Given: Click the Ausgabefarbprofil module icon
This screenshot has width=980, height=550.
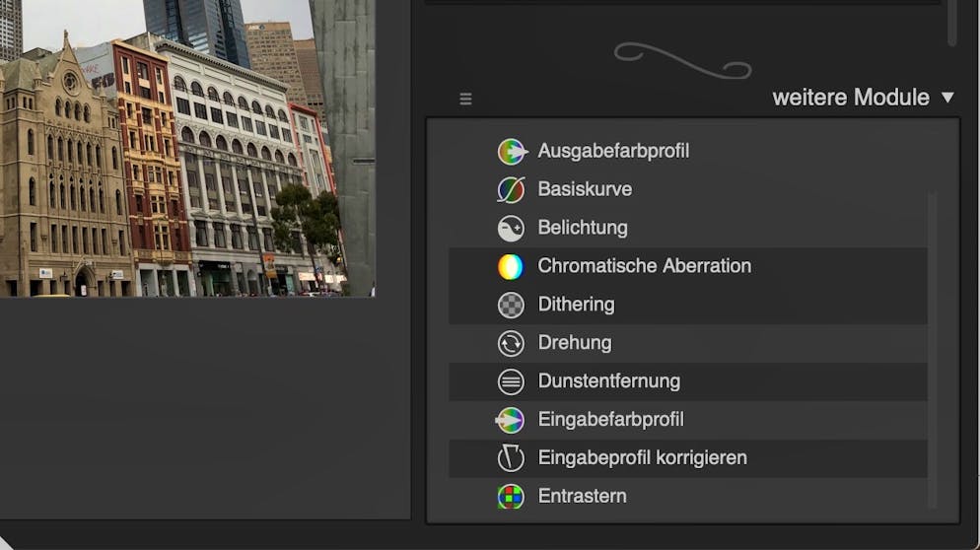Looking at the screenshot, I should coord(512,152).
